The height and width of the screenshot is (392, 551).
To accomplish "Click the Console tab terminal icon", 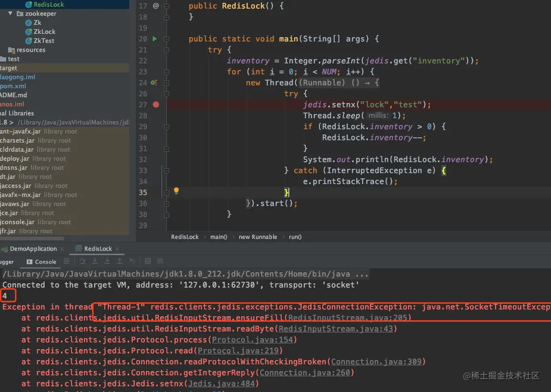I will [30, 261].
